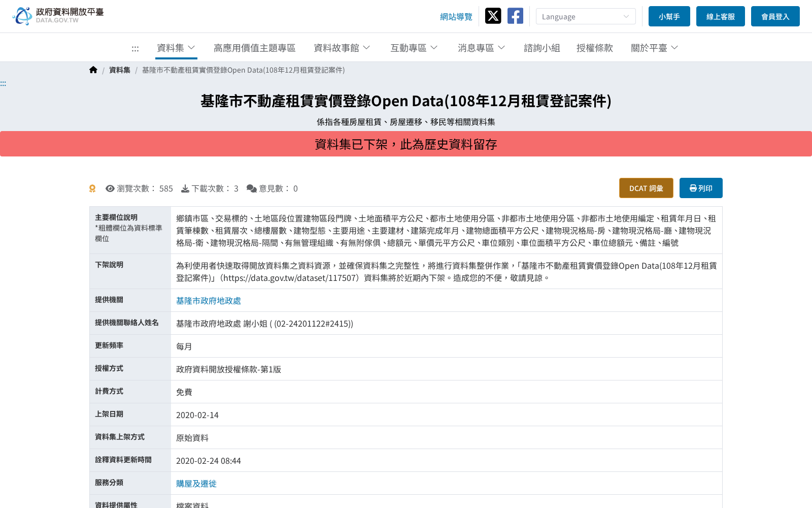Expand the 資料故事館 menu

[342, 48]
